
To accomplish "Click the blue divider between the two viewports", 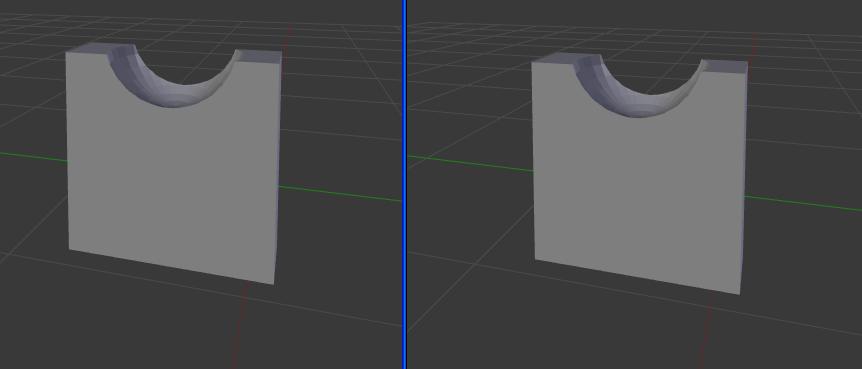I will [405, 184].
